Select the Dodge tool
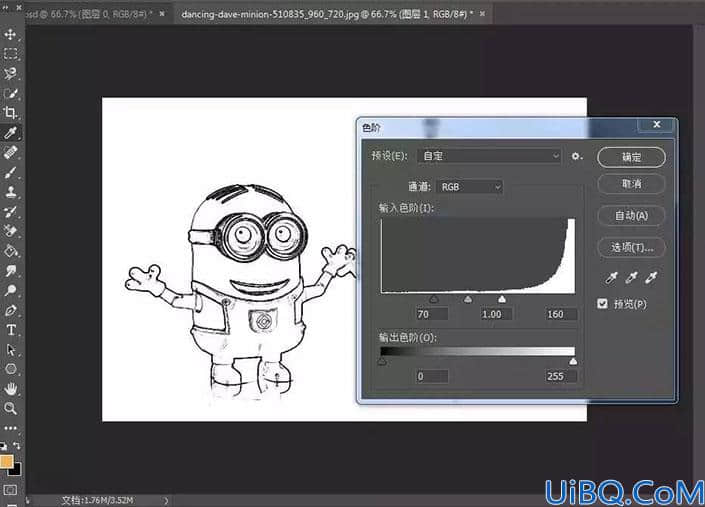705x507 pixels. [10, 290]
